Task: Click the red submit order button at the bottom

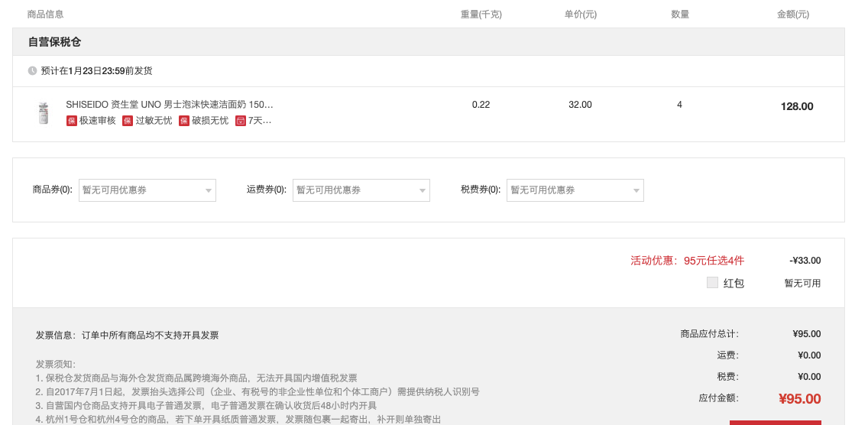Action: click(x=776, y=423)
